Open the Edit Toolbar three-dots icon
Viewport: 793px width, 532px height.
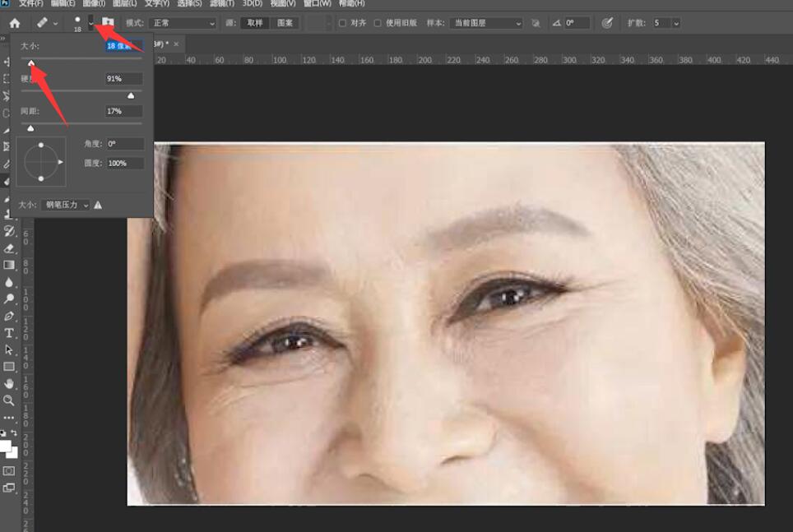[8, 418]
